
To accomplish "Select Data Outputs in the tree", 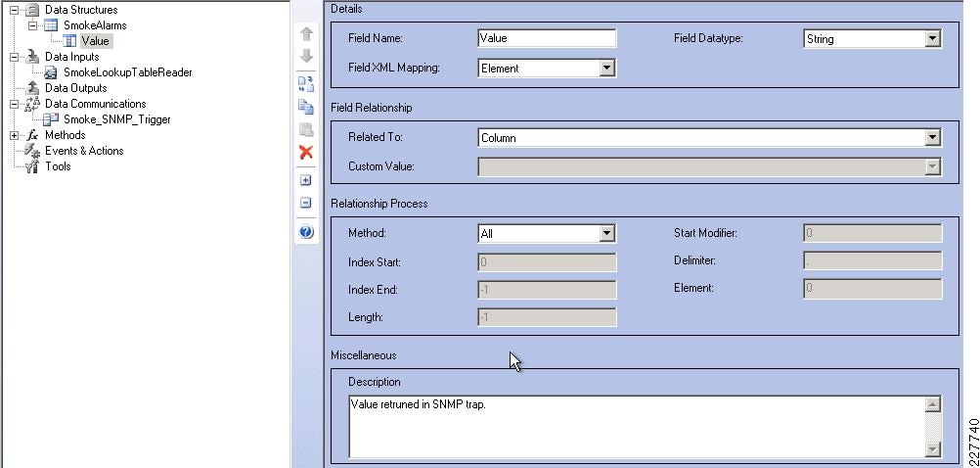I will [75, 88].
